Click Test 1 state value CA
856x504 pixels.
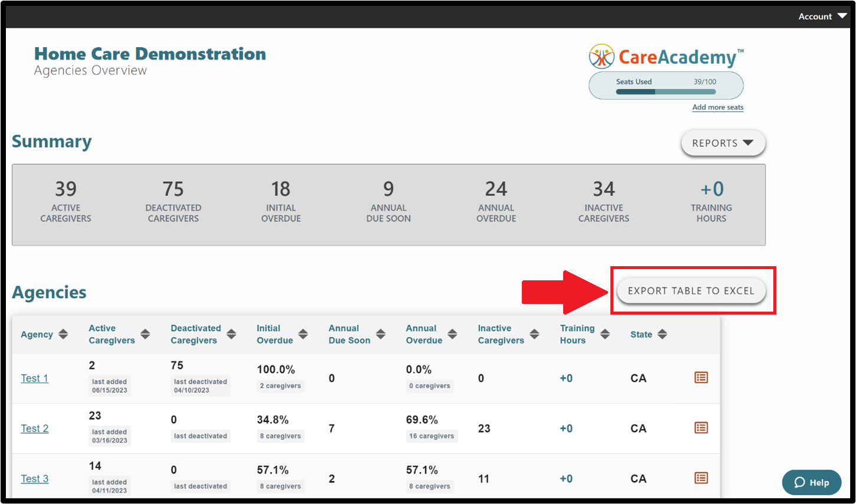638,378
